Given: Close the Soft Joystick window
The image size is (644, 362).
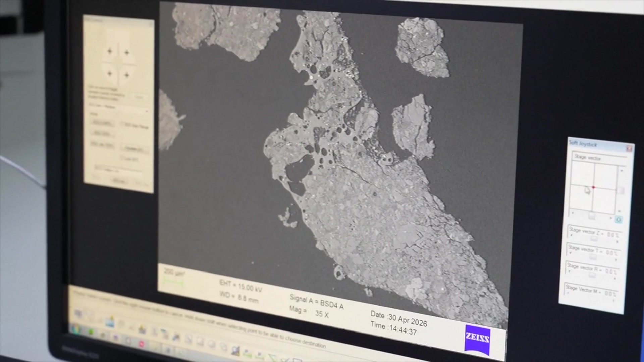Looking at the screenshot, I should (629, 149).
